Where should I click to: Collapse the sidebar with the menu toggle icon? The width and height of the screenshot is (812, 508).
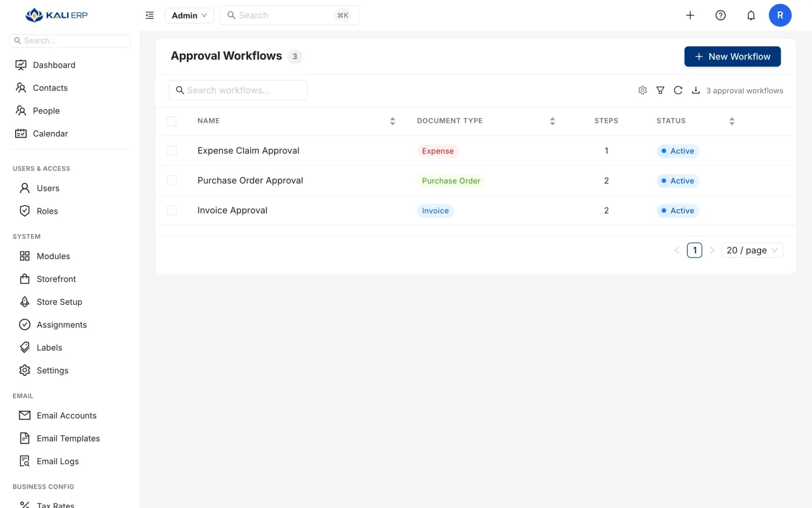click(x=150, y=15)
